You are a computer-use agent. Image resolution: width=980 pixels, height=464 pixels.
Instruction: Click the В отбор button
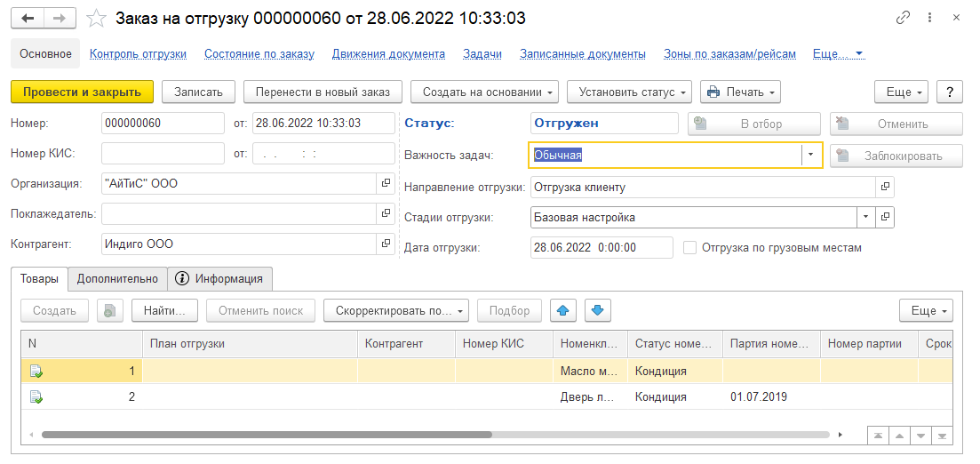pyautogui.click(x=754, y=124)
